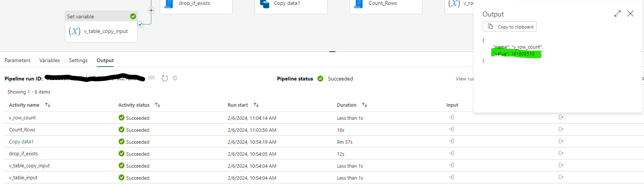Screen dimensions: 644x189
Task: Close the Output panel
Action: click(630, 13)
